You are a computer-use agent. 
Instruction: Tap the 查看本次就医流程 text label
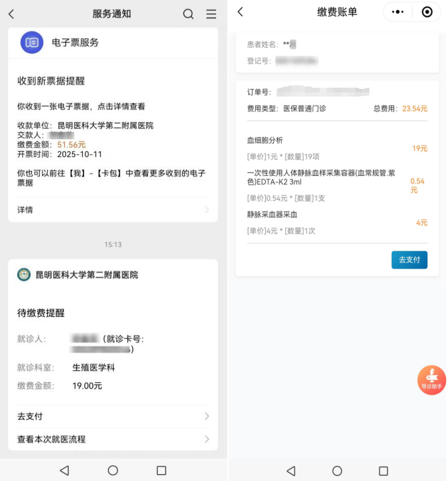point(51,439)
